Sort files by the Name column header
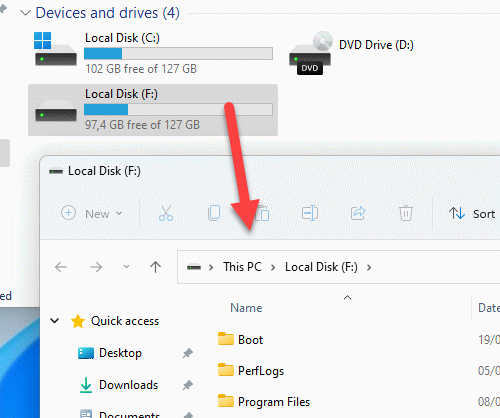500x418 pixels. pos(246,308)
